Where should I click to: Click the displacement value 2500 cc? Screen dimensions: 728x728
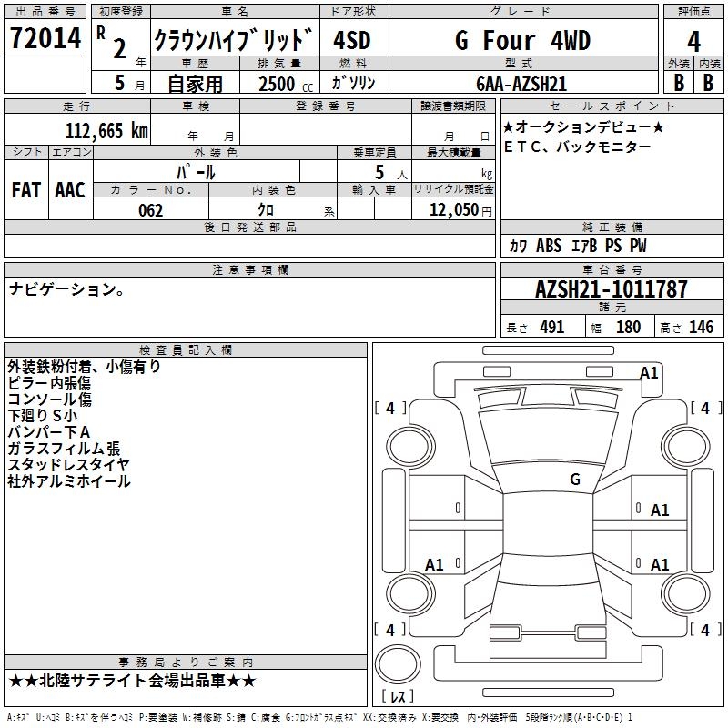coord(286,84)
